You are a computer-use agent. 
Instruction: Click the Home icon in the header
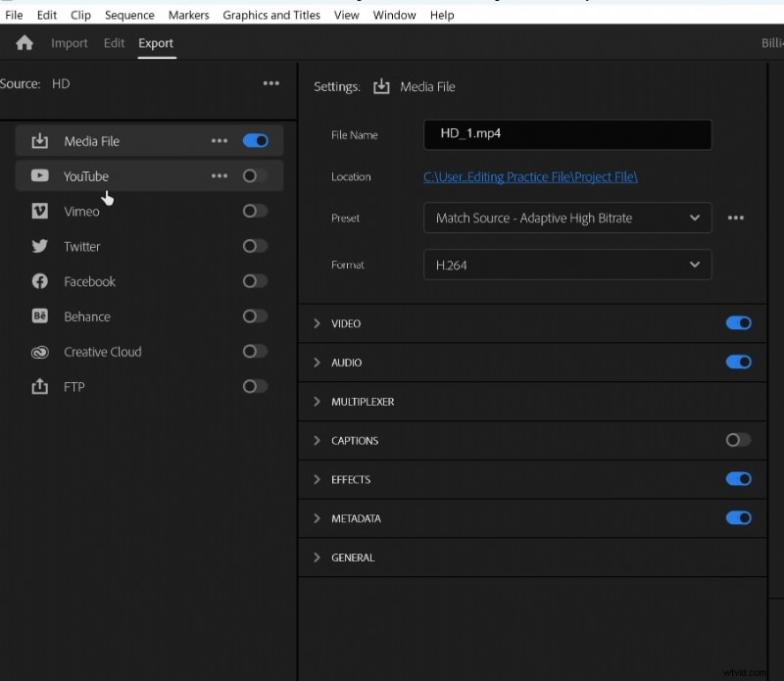(24, 43)
